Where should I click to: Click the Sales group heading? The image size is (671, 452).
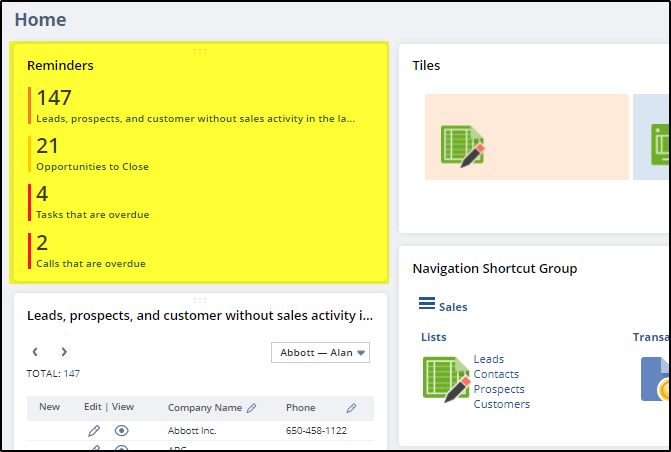click(453, 307)
